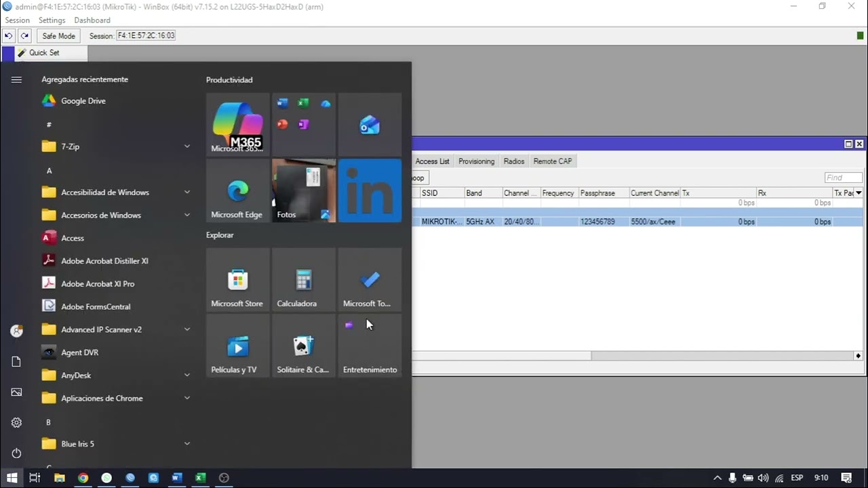Open the Microsoft To Do tile
Viewport: 868px width, 488px height.
point(370,279)
